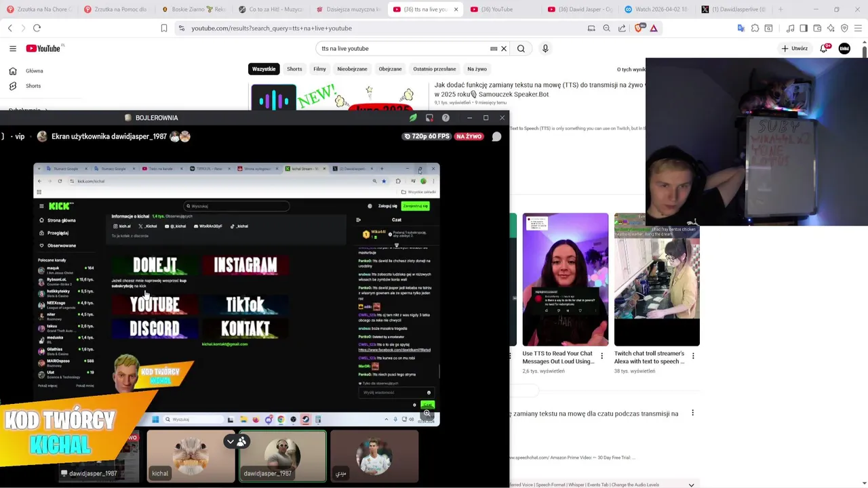Select the kichal participant tile
The image size is (868, 488).
191,456
